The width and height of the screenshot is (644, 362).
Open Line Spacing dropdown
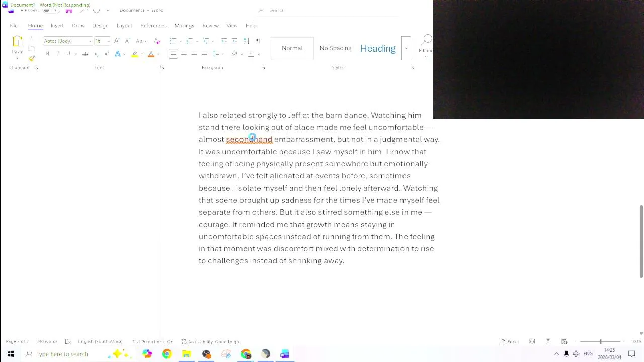[x=218, y=54]
